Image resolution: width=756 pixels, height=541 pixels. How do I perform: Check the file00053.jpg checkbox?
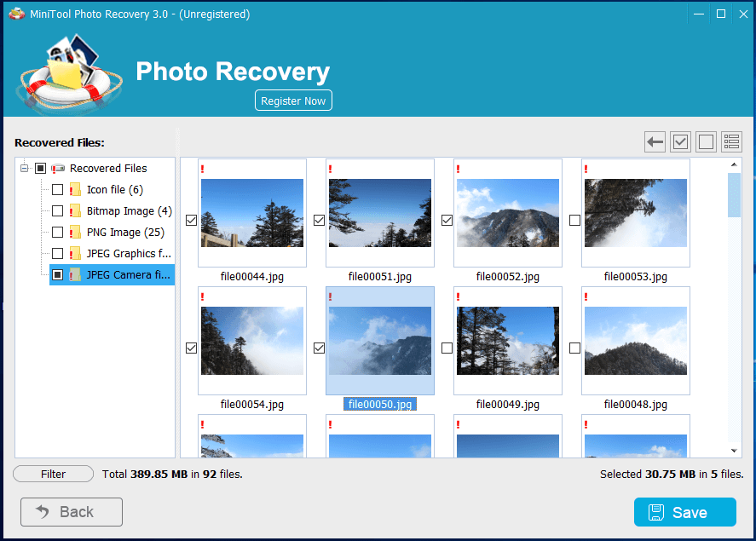click(x=574, y=220)
